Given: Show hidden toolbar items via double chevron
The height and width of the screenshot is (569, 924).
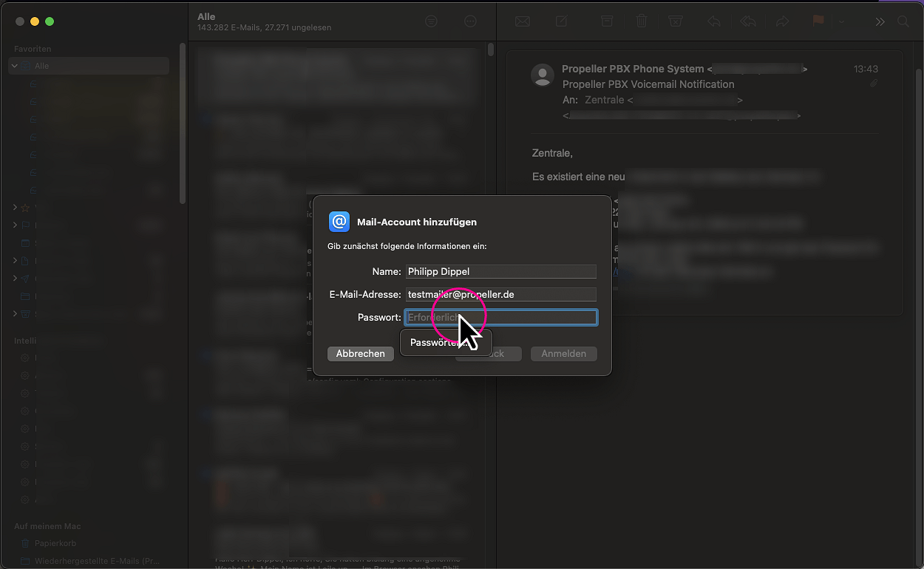Looking at the screenshot, I should [x=880, y=21].
